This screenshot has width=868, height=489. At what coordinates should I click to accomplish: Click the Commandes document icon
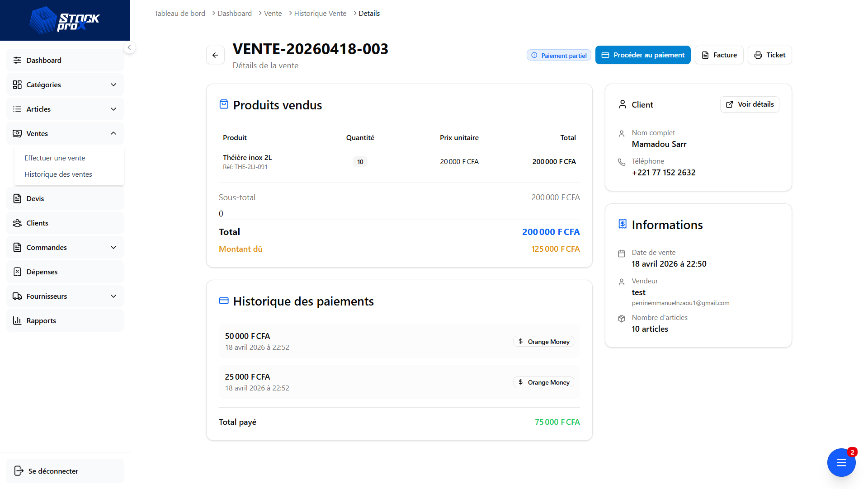pos(17,247)
